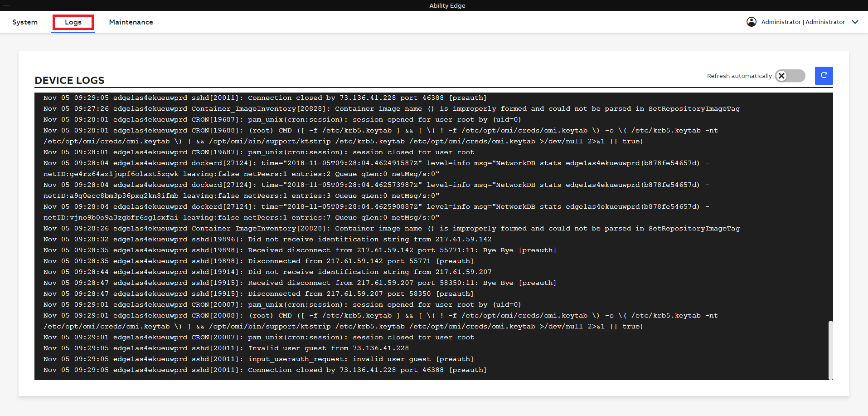
Task: Click CRON[20007] session opened log line
Action: [x=282, y=304]
